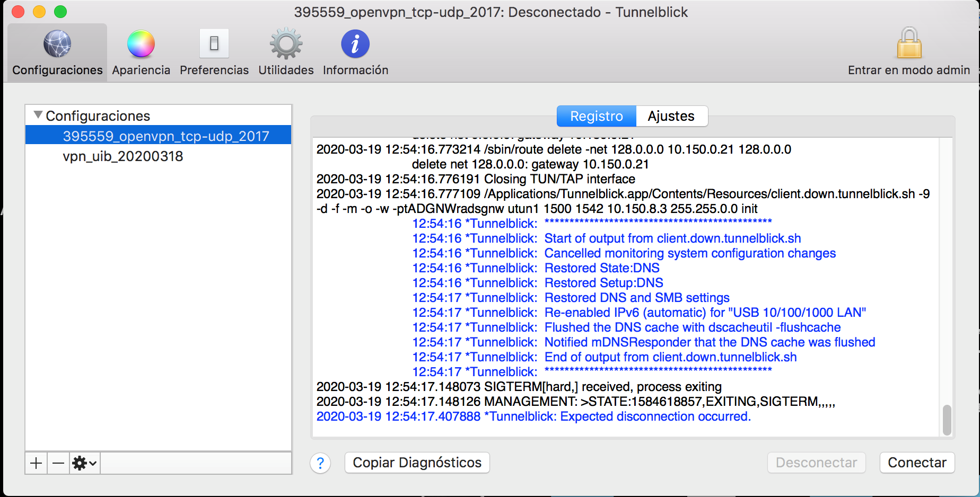Collapse the Configuraciones tree triangle
This screenshot has height=497, width=980.
coord(38,114)
